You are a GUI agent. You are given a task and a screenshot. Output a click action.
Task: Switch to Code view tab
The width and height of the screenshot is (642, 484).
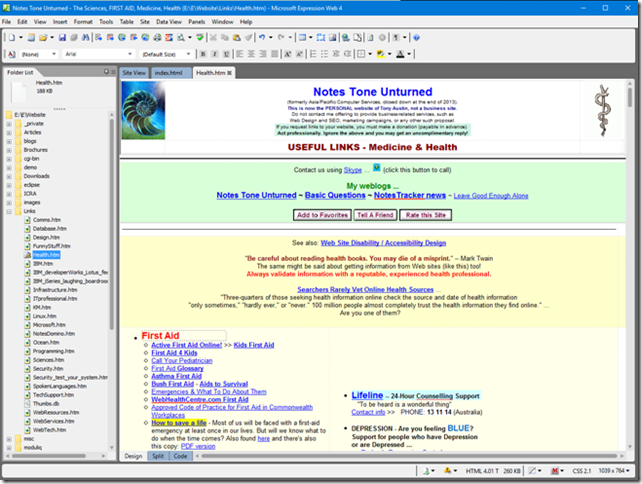(x=180, y=456)
